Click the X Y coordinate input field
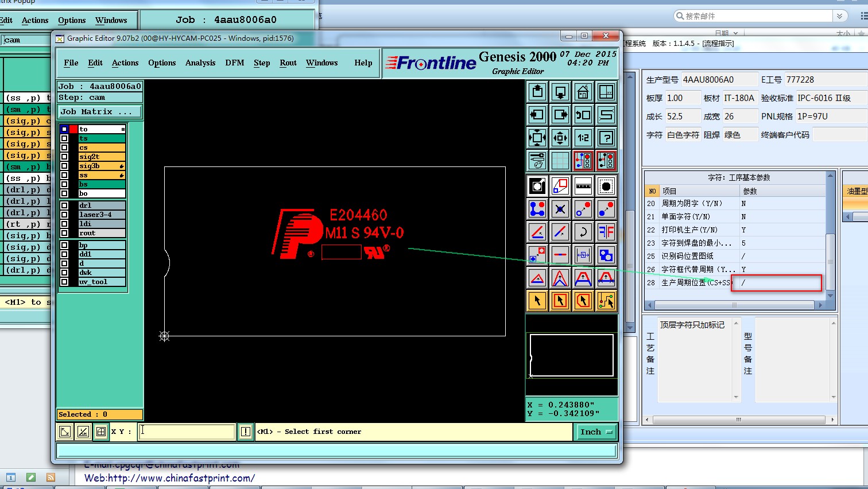The height and width of the screenshot is (489, 868). (187, 432)
